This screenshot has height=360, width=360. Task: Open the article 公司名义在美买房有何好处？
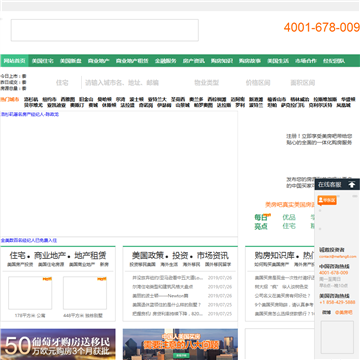(x=283, y=296)
